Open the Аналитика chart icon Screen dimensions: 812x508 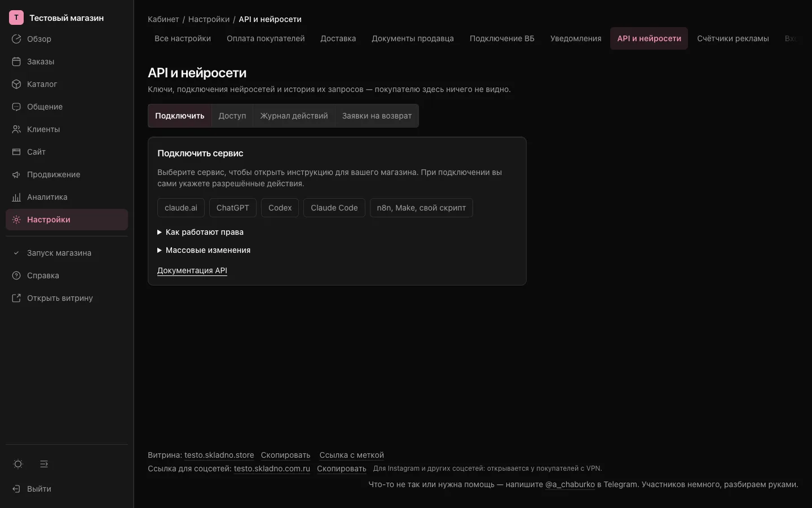click(x=16, y=197)
